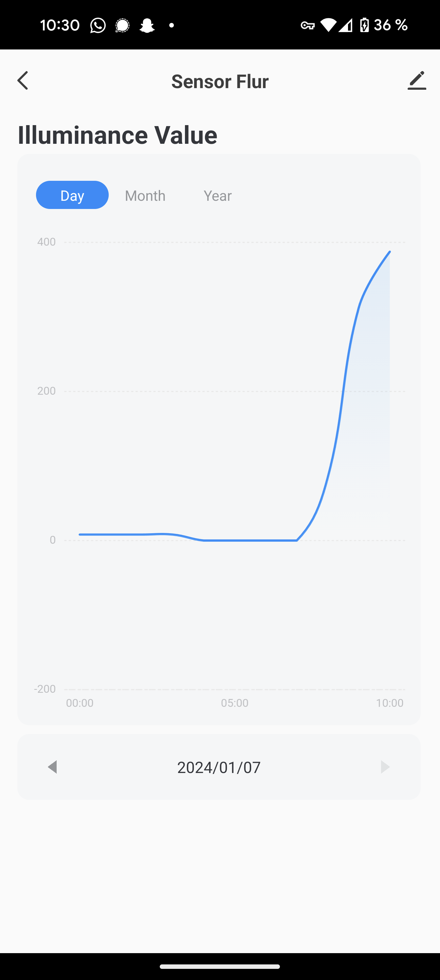
Task: Tap the battery status icon
Action: point(364,25)
